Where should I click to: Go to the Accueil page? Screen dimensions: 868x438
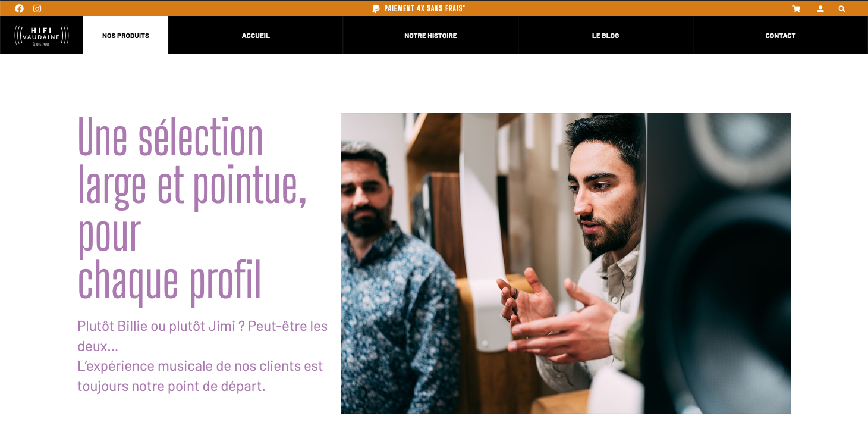tap(256, 36)
